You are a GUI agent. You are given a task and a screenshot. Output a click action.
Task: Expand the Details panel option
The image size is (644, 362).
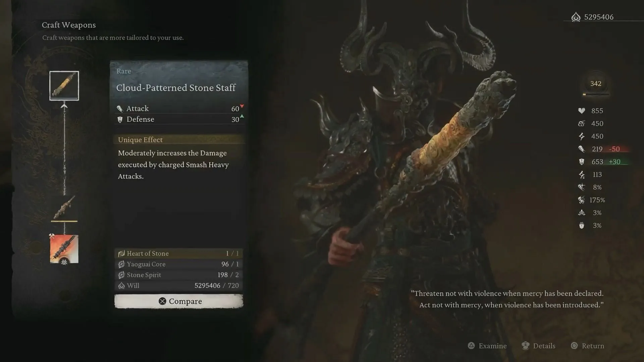tap(544, 346)
